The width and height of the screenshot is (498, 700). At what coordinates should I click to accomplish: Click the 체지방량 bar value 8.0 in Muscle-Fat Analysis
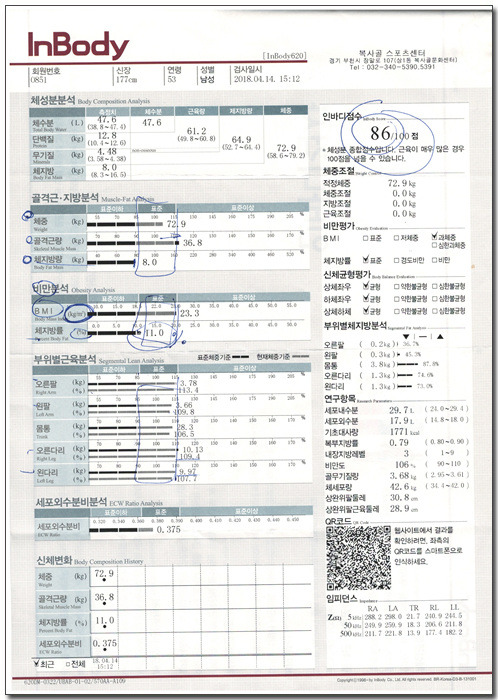[149, 262]
